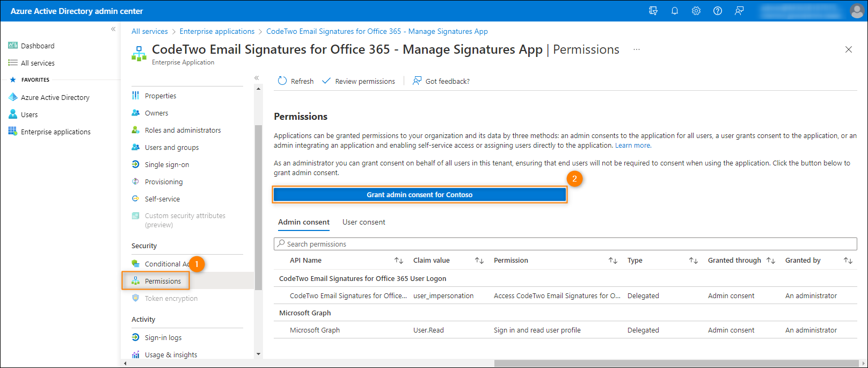Click the CodeTwo Email Signatures for Office... row
This screenshot has width=868, height=368.
point(565,295)
